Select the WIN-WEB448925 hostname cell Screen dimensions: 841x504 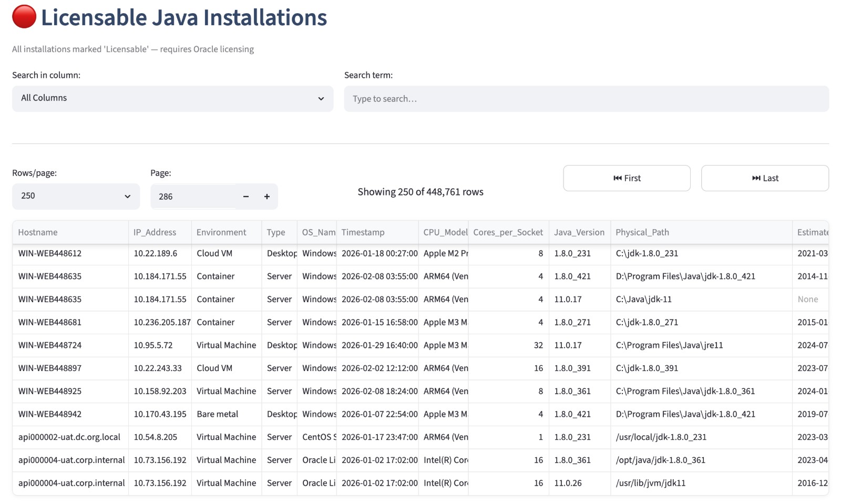click(70, 391)
